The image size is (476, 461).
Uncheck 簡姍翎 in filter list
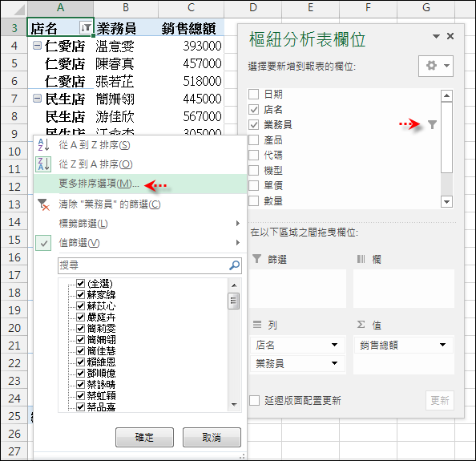80,339
